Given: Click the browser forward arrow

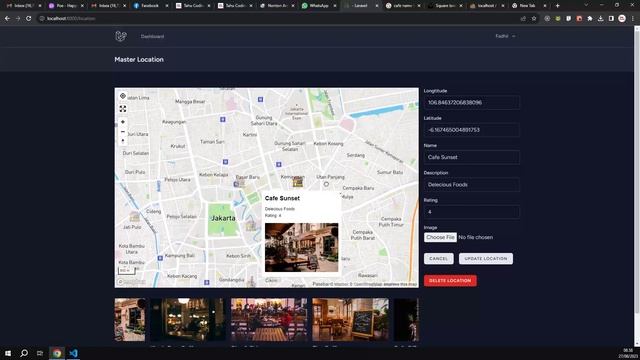Looking at the screenshot, I should pos(18,18).
